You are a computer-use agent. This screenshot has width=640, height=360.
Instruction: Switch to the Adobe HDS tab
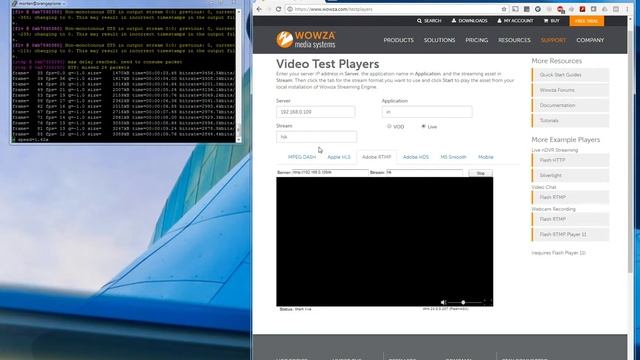[416, 157]
